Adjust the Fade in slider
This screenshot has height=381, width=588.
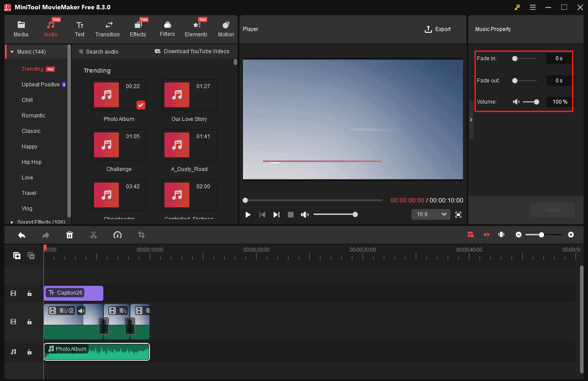coord(525,58)
